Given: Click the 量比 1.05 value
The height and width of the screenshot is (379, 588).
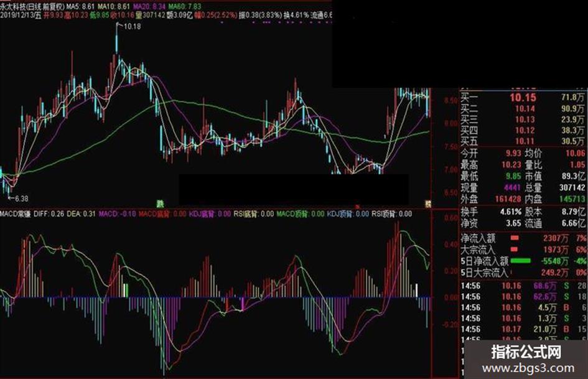Looking at the screenshot, I should click(577, 164).
